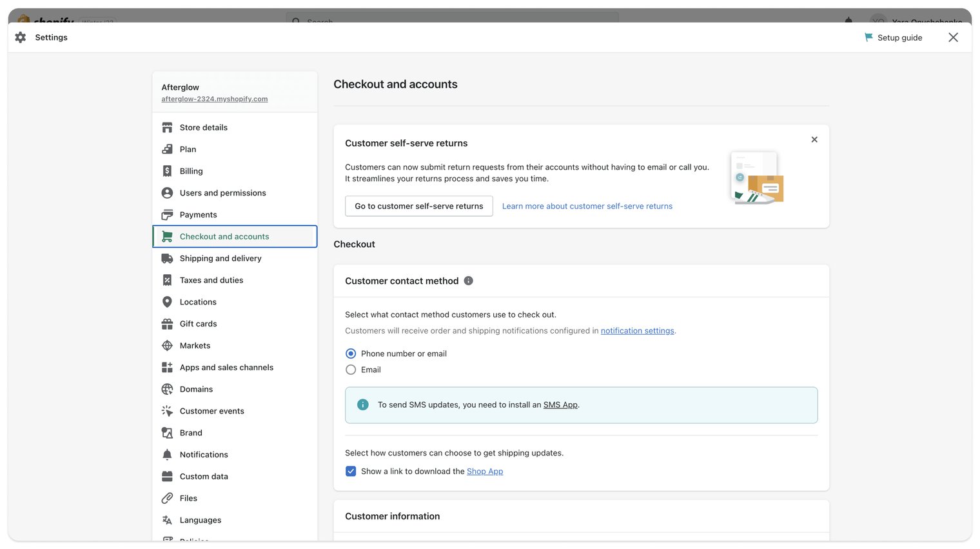Select the Email radio button
Screen dimensions: 980x549
coord(351,370)
